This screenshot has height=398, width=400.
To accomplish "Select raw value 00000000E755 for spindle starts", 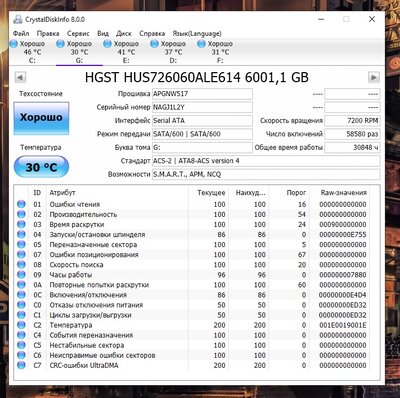I will coord(343,234).
